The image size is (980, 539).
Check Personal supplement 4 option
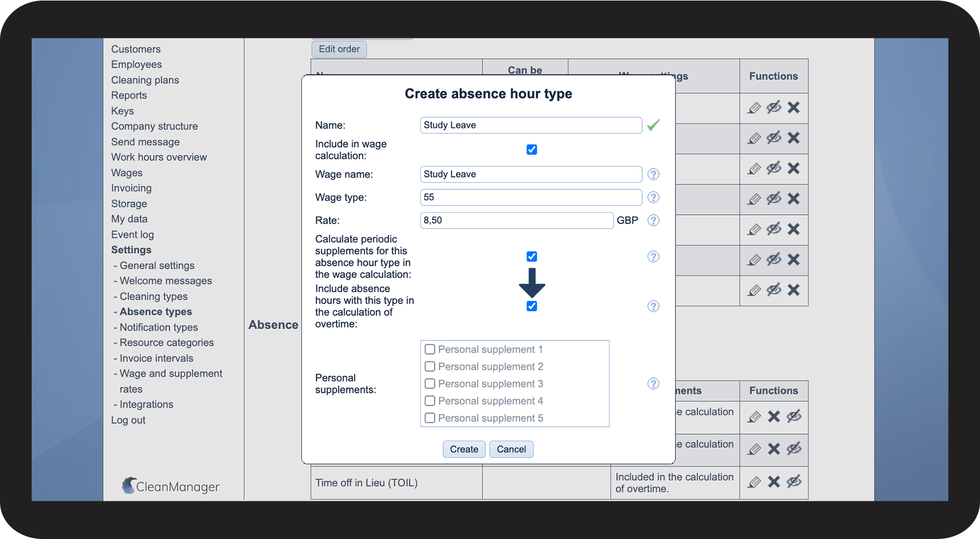point(430,401)
